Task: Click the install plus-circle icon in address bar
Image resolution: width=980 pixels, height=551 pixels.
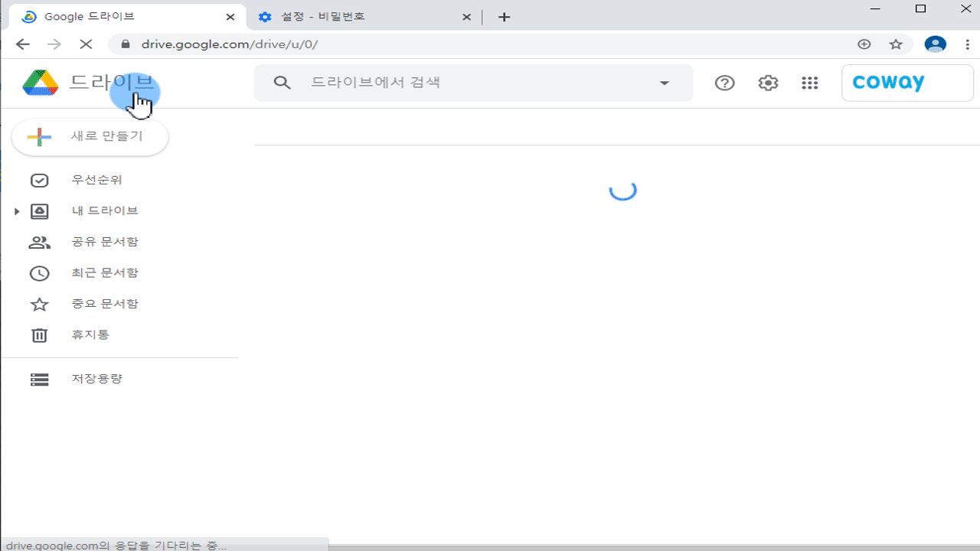Action: pos(864,44)
